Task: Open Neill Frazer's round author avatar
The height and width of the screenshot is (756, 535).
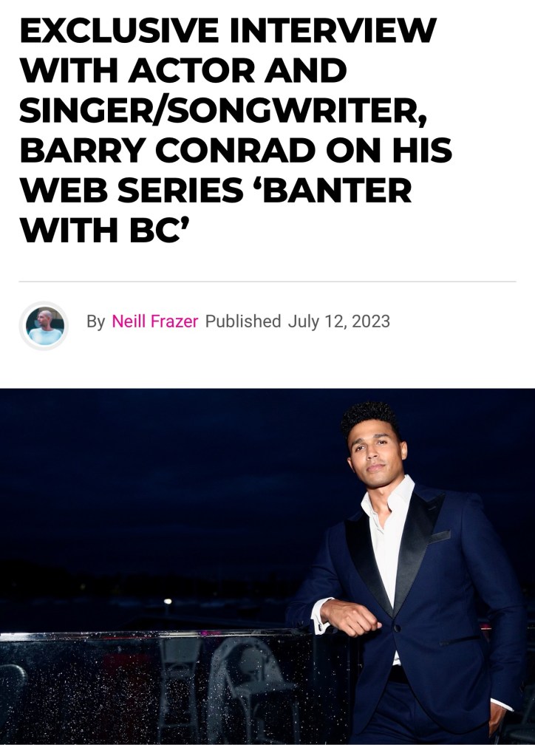Action: 44,325
